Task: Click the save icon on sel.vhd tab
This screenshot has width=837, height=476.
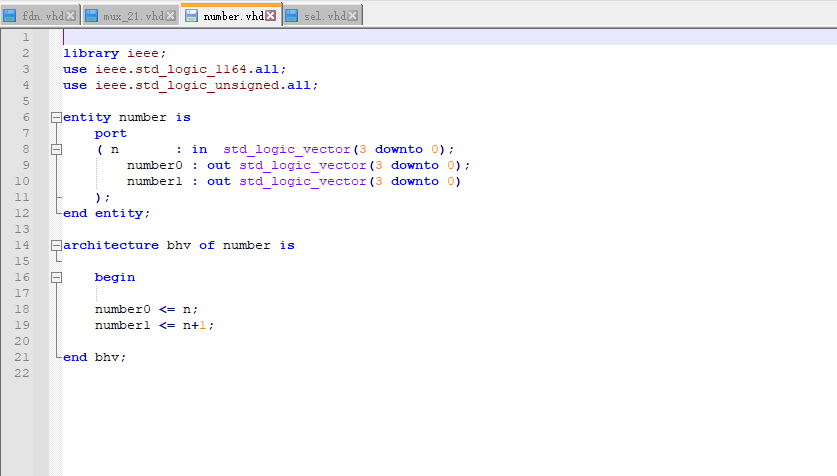Action: (x=291, y=16)
